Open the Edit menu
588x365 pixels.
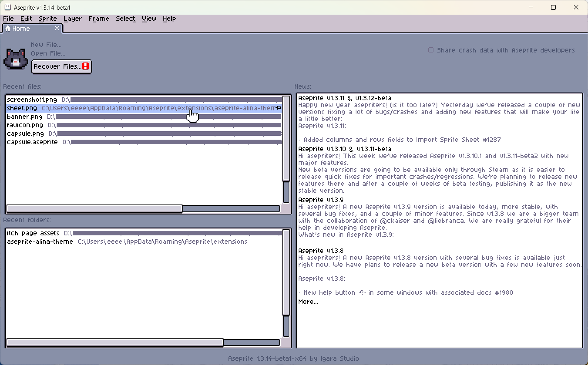pos(26,19)
